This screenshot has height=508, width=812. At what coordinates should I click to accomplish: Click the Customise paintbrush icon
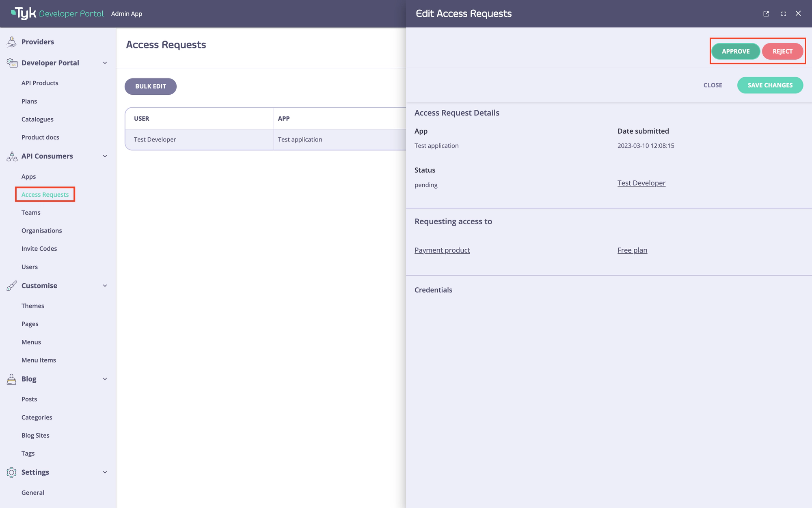coord(12,286)
